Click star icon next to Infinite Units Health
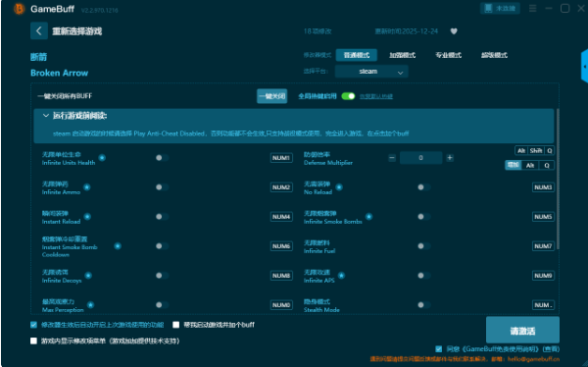The width and height of the screenshot is (588, 367). coord(102,158)
